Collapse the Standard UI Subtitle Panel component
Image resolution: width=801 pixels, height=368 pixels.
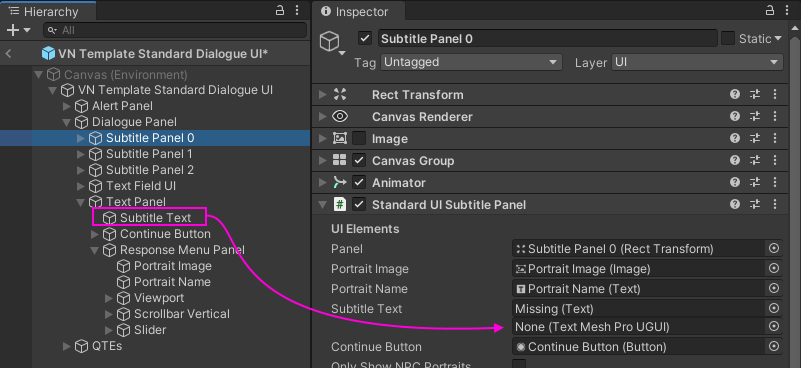[322, 205]
